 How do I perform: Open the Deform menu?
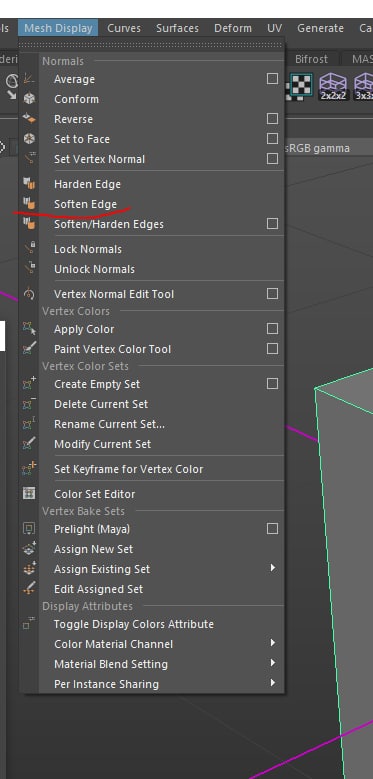click(232, 28)
